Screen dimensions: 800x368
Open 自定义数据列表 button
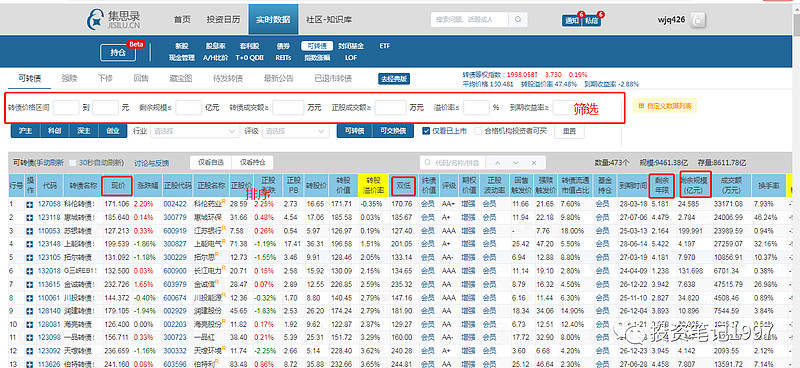[665, 106]
